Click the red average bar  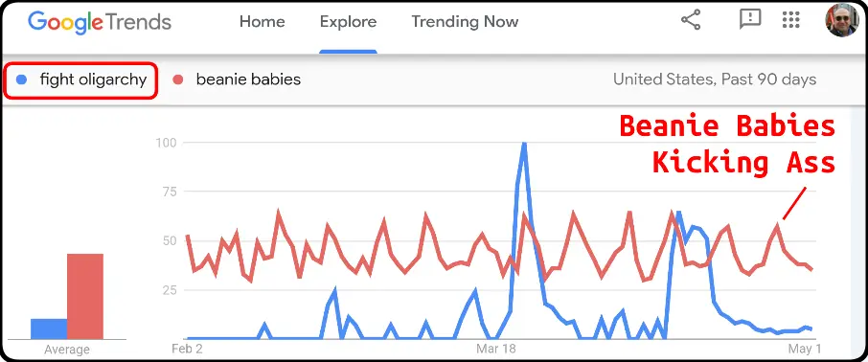(x=85, y=296)
